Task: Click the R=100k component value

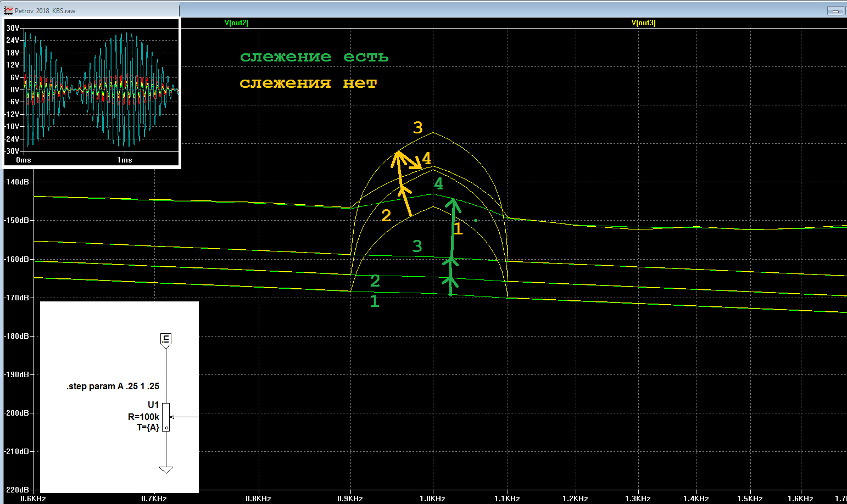Action: [143, 417]
